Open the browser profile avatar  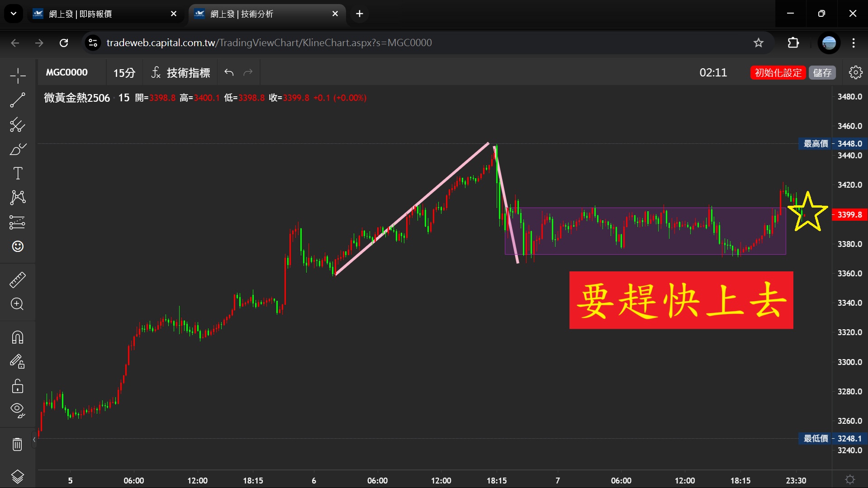point(829,43)
